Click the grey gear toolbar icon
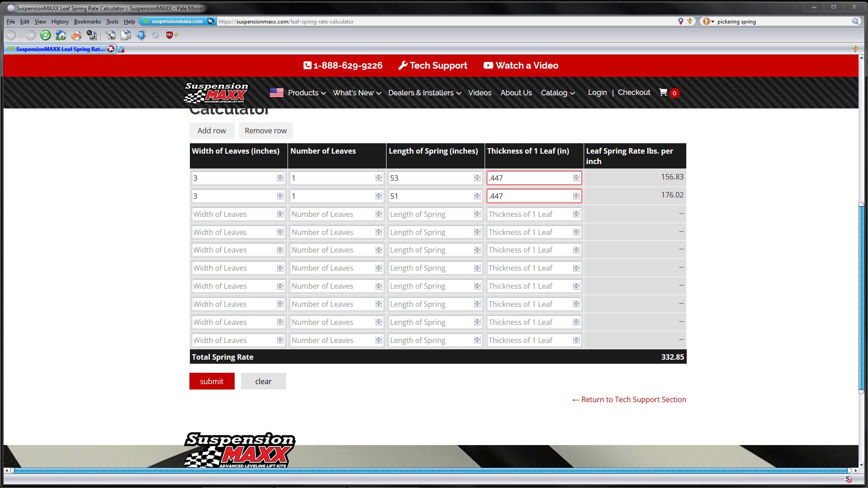The image size is (868, 488). [x=156, y=35]
